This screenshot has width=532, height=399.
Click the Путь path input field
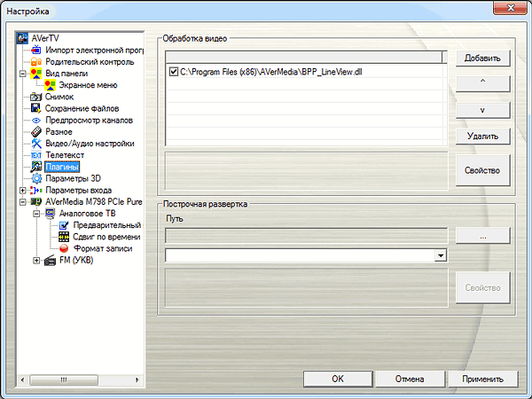click(x=306, y=236)
